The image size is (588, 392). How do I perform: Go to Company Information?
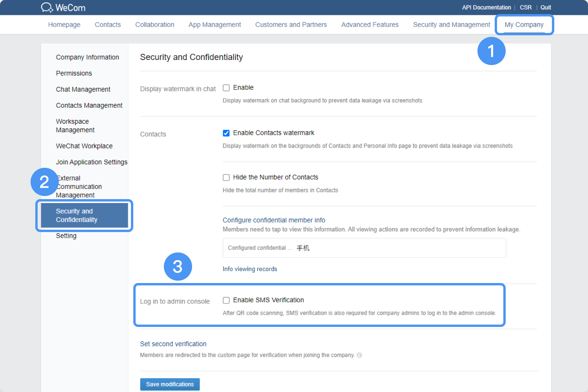pos(87,57)
